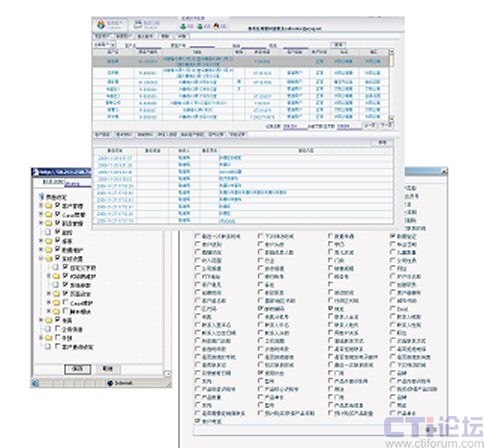This screenshot has width=484, height=448.
Task: Click the orange-brown icon after the green person icons
Action: (x=216, y=26)
